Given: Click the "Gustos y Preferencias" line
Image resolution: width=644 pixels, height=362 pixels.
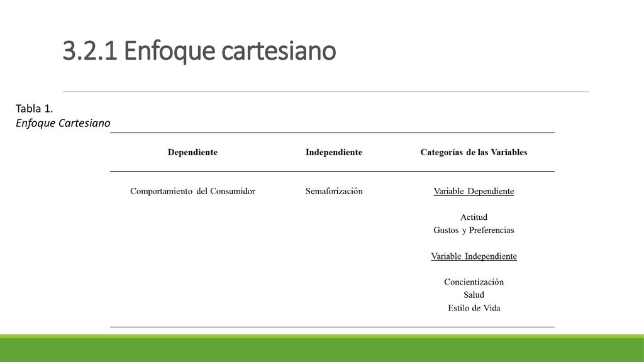Looking at the screenshot, I should (x=474, y=230).
